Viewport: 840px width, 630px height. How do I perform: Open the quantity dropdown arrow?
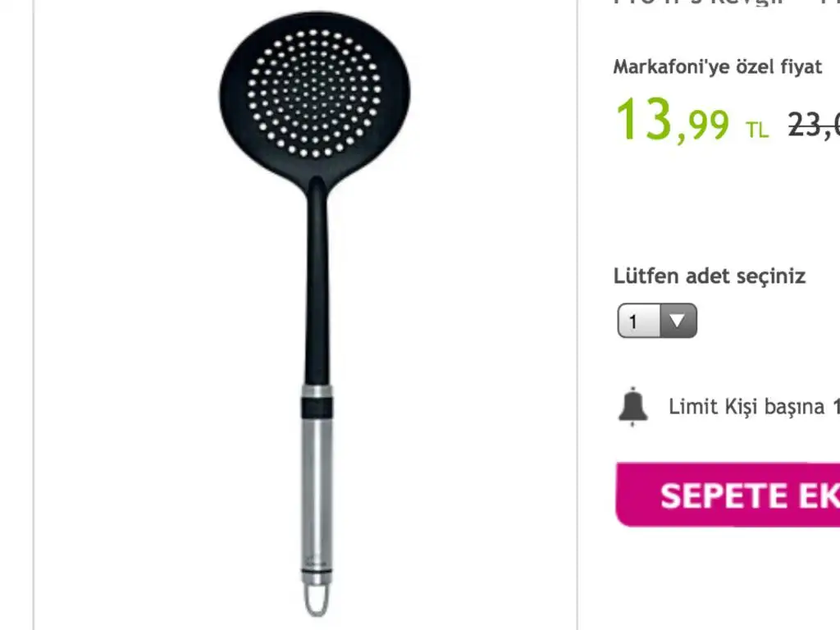[678, 321]
